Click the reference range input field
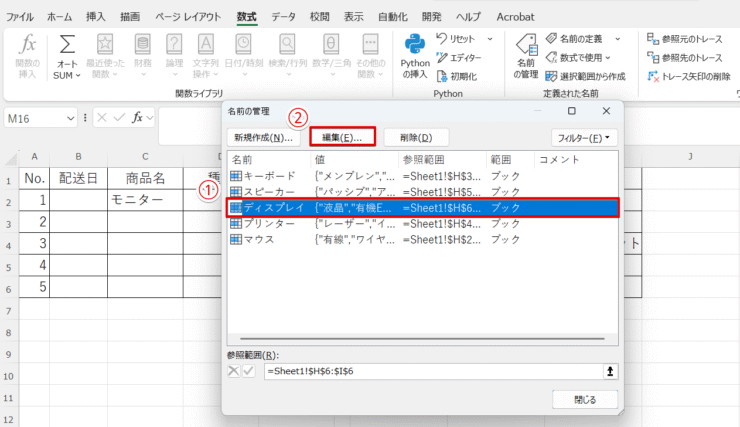740x427 pixels. pyautogui.click(x=430, y=370)
